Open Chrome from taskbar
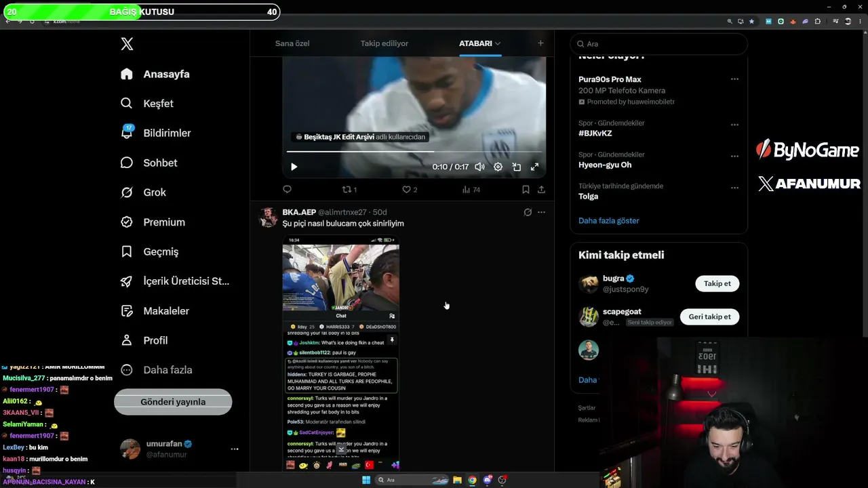868x488 pixels. tap(472, 480)
